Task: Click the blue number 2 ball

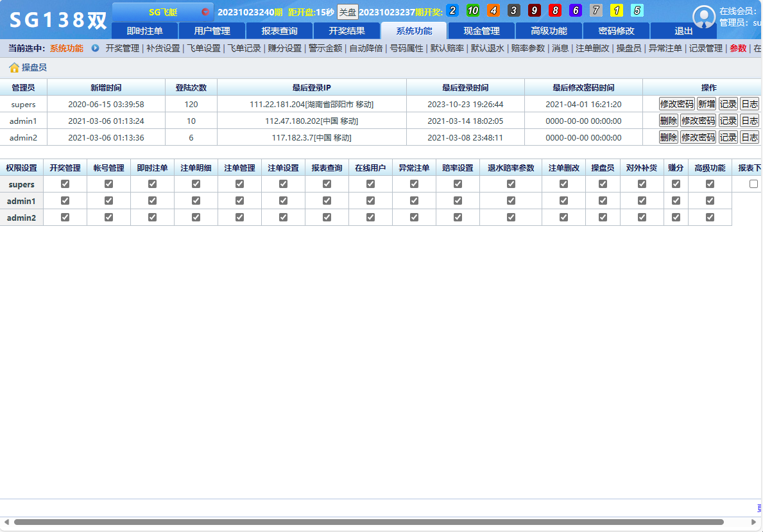Action: pyautogui.click(x=452, y=10)
